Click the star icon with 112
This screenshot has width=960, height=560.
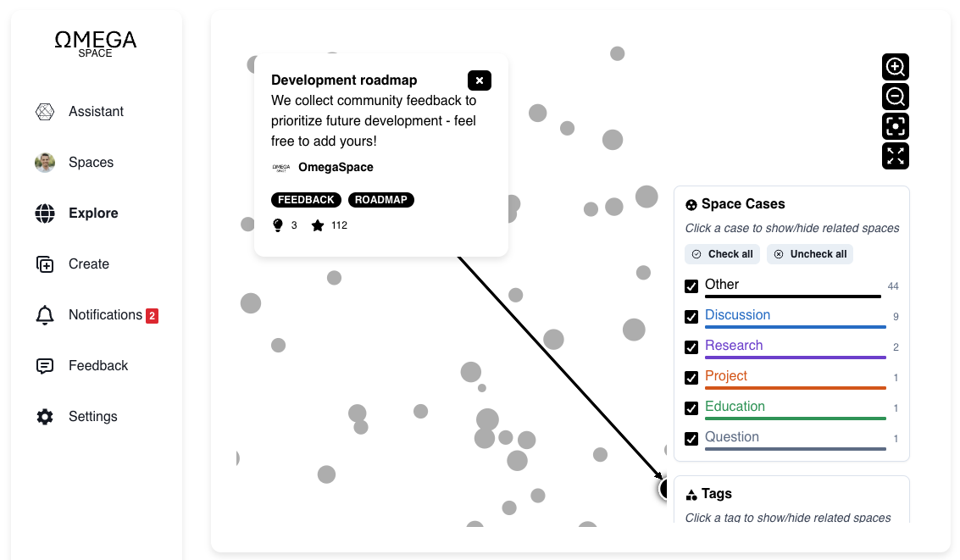tap(318, 225)
